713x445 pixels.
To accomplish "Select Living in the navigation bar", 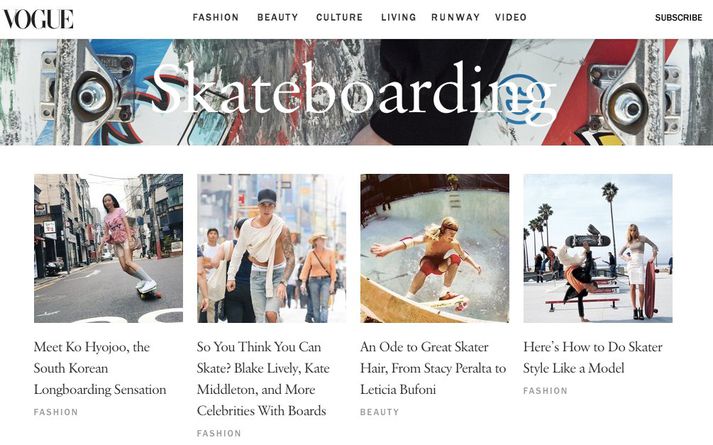I will (x=398, y=17).
